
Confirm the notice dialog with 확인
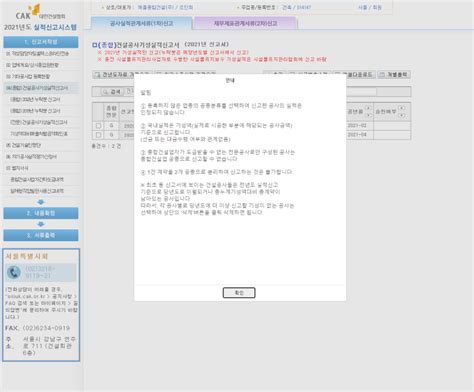coord(239,293)
